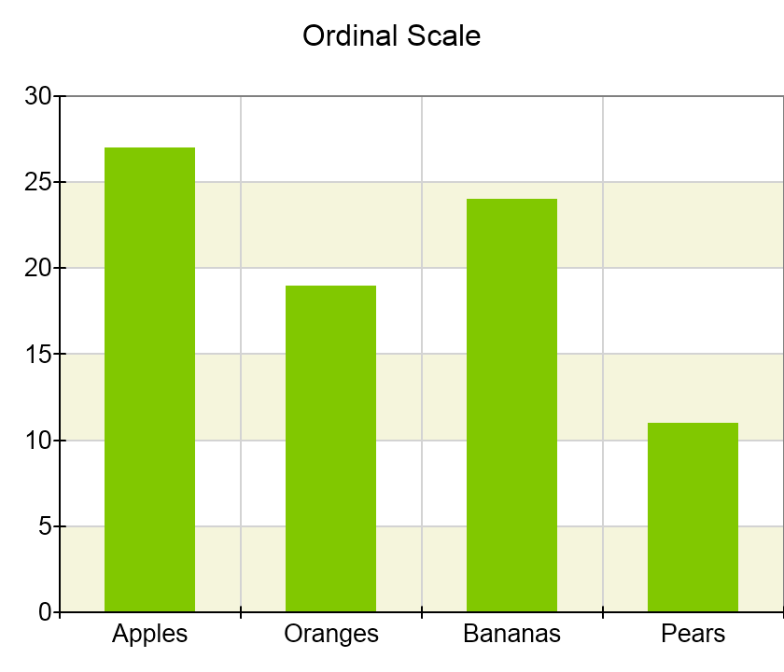Click the "Ordinal Scale" chart title

(x=392, y=36)
